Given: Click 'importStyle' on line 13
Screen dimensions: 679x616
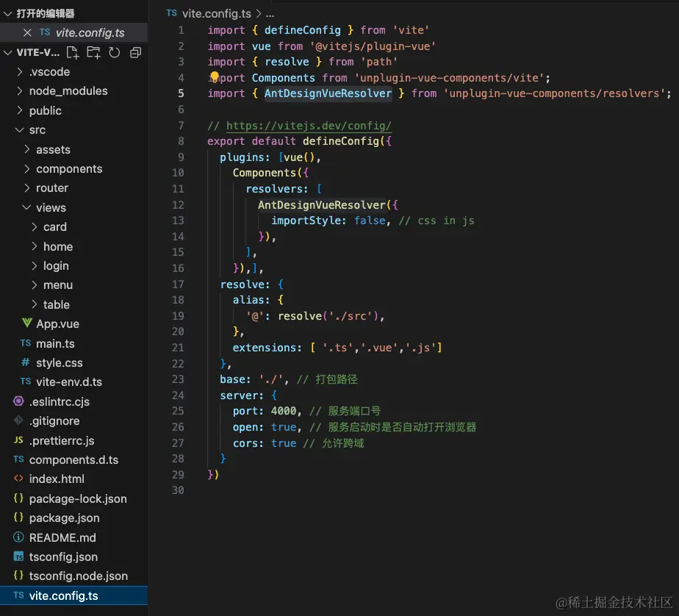Looking at the screenshot, I should (306, 221).
